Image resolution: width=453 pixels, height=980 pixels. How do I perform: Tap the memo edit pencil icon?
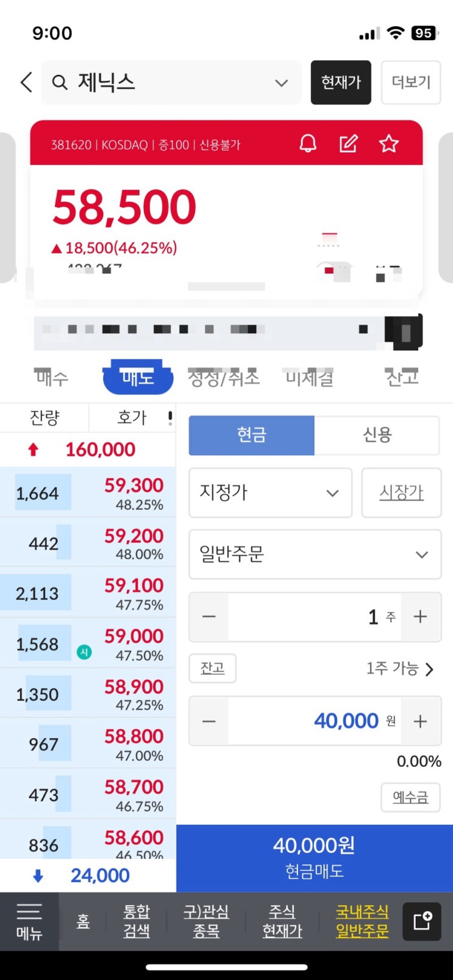click(348, 144)
